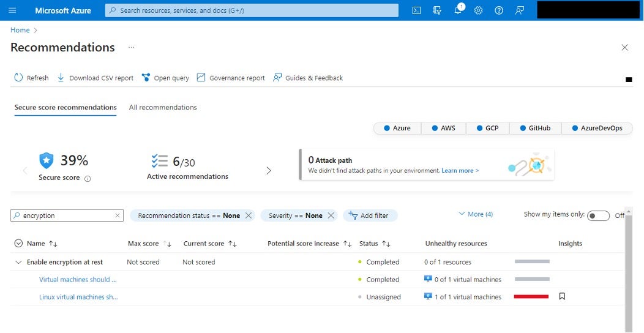Image resolution: width=644 pixels, height=333 pixels.
Task: Switch to Secure score recommendations tab
Action: [x=66, y=107]
